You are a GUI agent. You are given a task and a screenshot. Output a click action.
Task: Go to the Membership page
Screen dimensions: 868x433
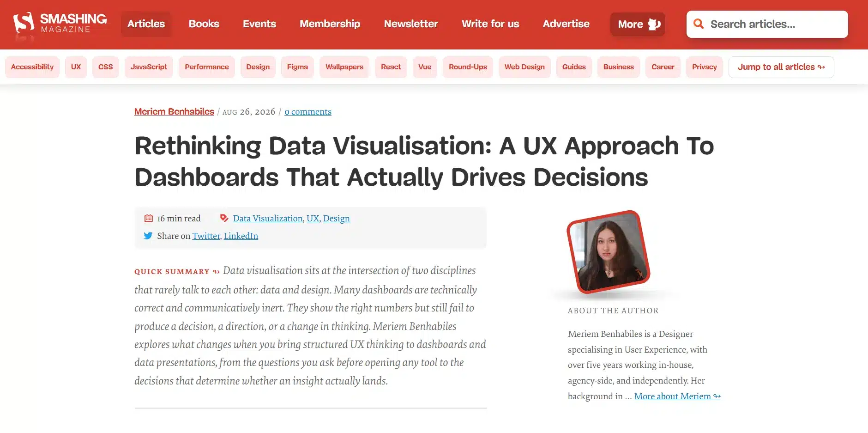point(330,24)
